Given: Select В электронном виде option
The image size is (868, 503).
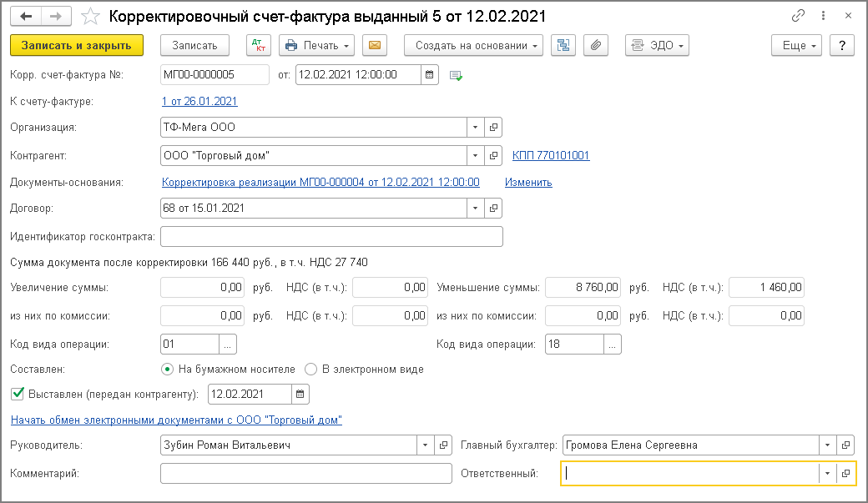Looking at the screenshot, I should tap(311, 369).
